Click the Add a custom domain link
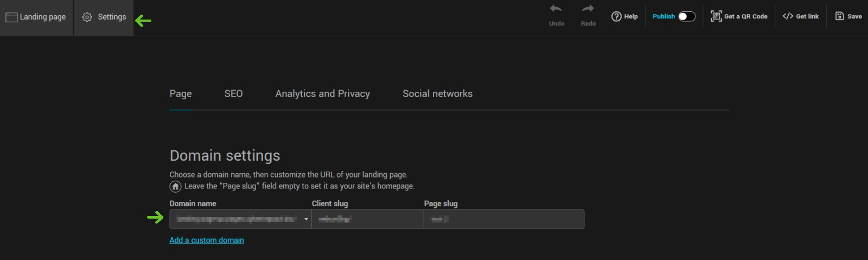The width and height of the screenshot is (868, 260). pyautogui.click(x=207, y=240)
